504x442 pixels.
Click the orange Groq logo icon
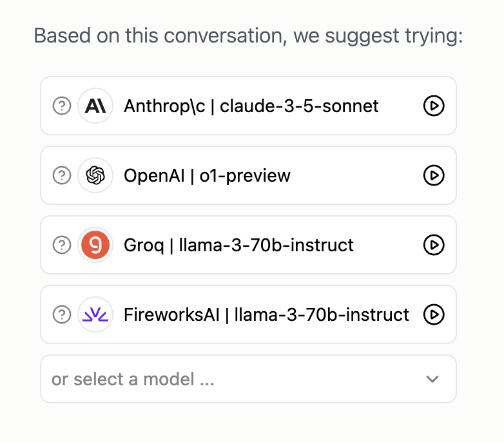95,245
